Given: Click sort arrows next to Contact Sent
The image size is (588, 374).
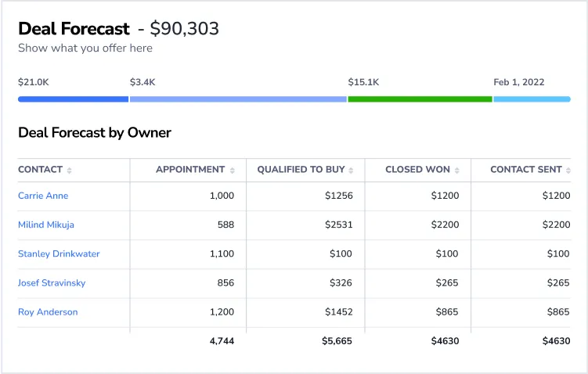Looking at the screenshot, I should tap(568, 171).
